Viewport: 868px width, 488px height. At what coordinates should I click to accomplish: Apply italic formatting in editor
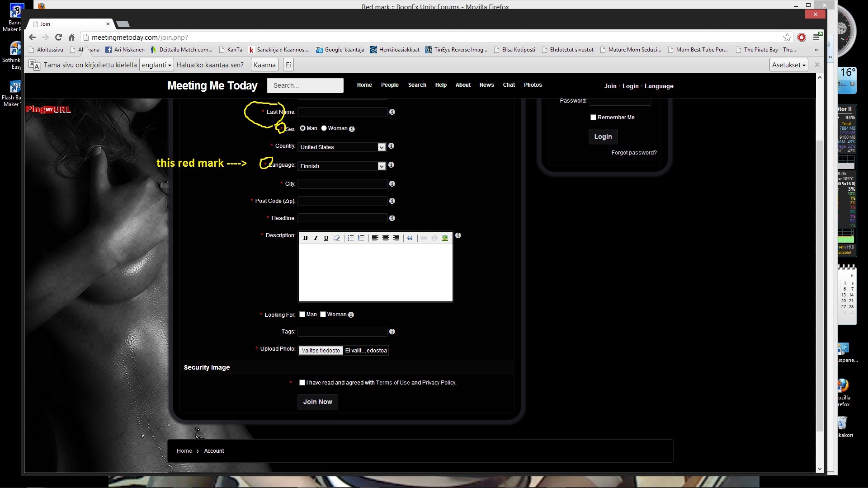[316, 238]
